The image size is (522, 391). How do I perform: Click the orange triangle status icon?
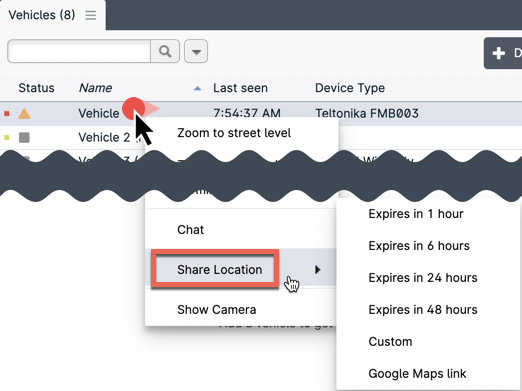coord(24,114)
